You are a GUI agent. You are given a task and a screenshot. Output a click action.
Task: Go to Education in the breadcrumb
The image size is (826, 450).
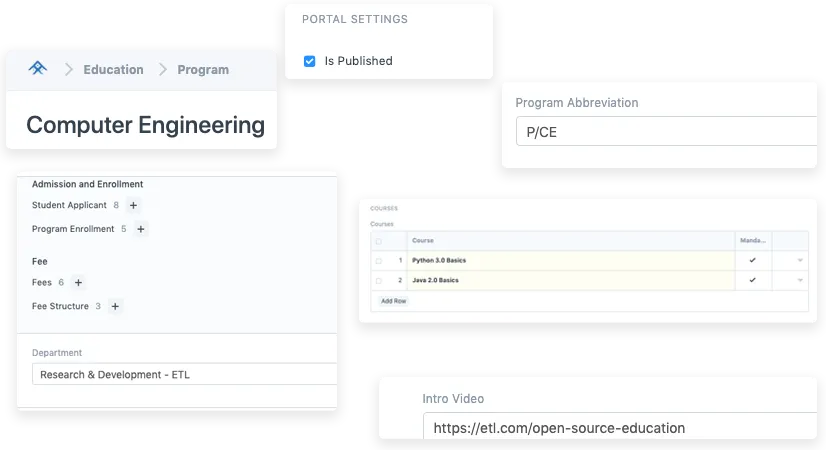[x=113, y=70]
